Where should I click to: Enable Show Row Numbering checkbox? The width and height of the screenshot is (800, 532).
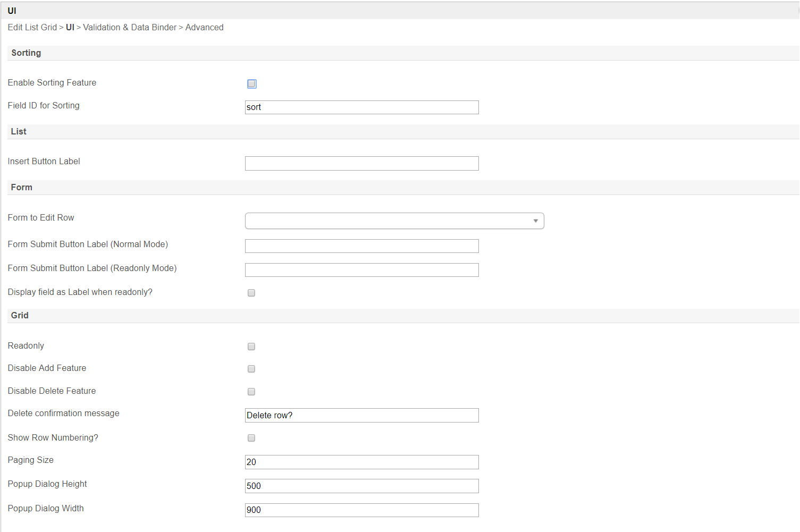pos(251,438)
